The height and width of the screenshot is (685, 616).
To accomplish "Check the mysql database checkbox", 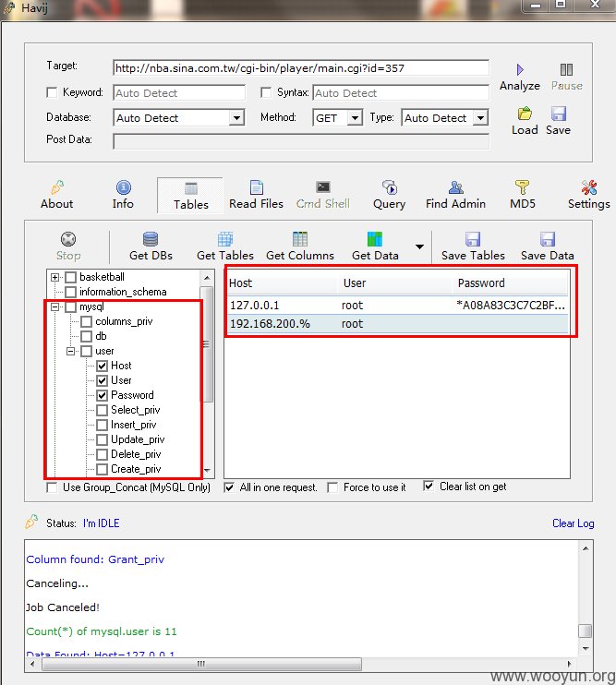I will pyautogui.click(x=70, y=307).
